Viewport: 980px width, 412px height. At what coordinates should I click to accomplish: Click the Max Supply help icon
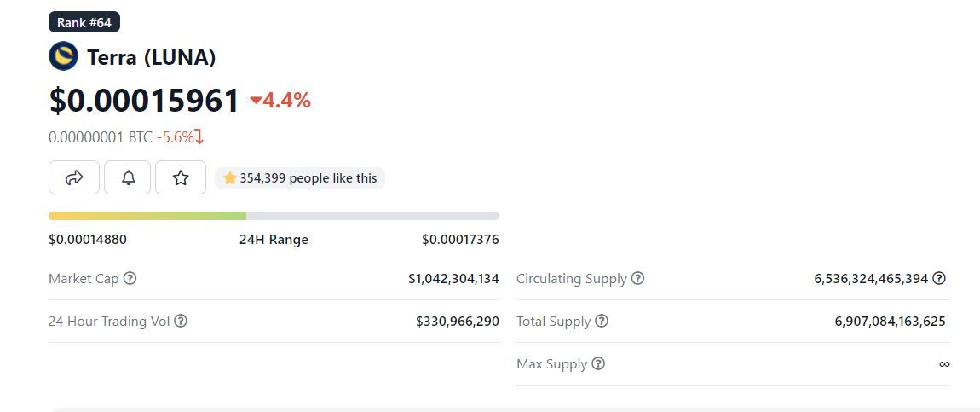(x=598, y=364)
